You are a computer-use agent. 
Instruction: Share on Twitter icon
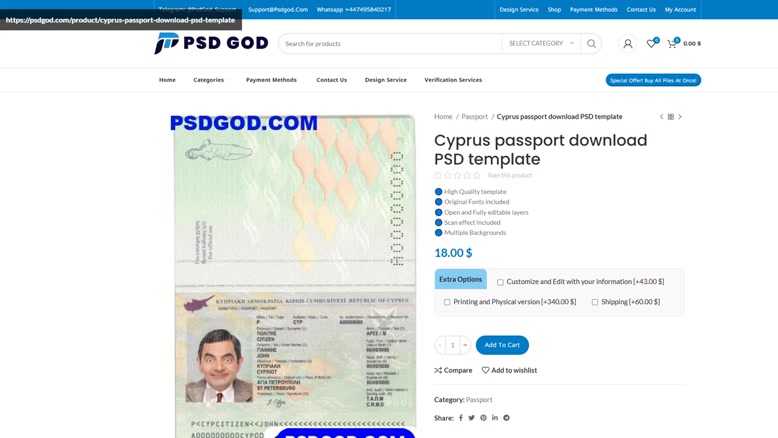point(471,418)
